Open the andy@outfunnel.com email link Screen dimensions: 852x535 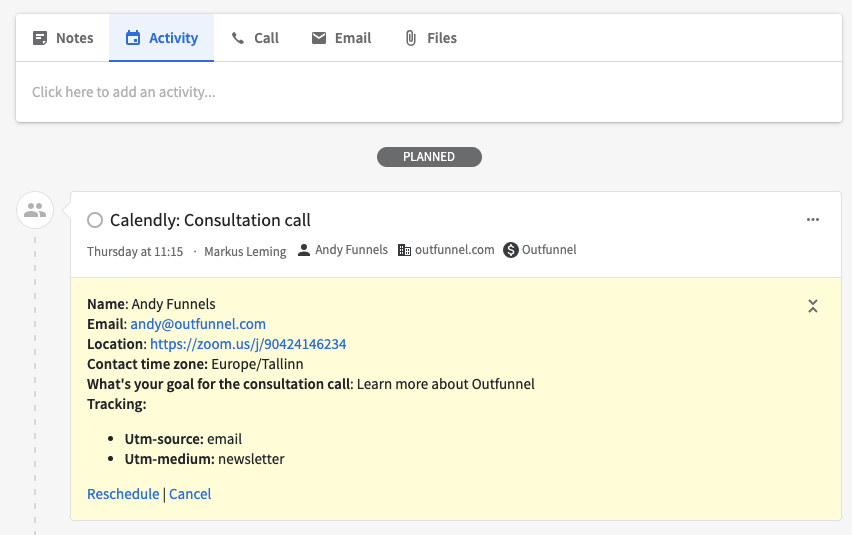(x=198, y=324)
